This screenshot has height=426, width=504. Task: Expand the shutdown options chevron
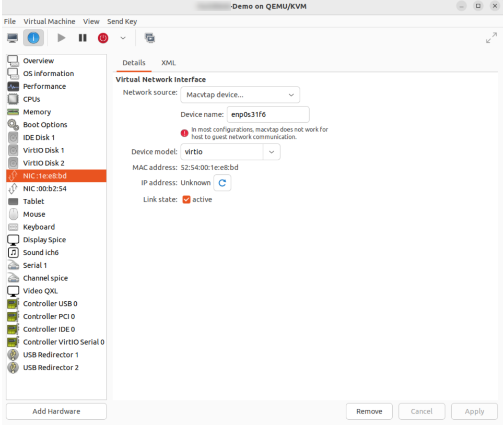pos(122,37)
